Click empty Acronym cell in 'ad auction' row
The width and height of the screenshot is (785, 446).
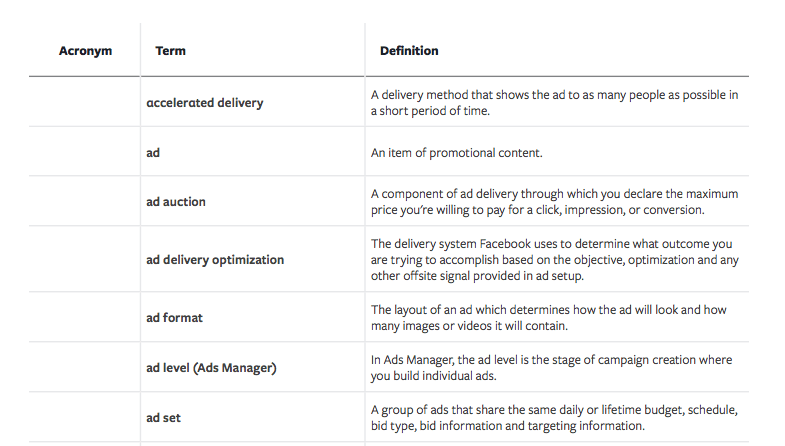[85, 202]
